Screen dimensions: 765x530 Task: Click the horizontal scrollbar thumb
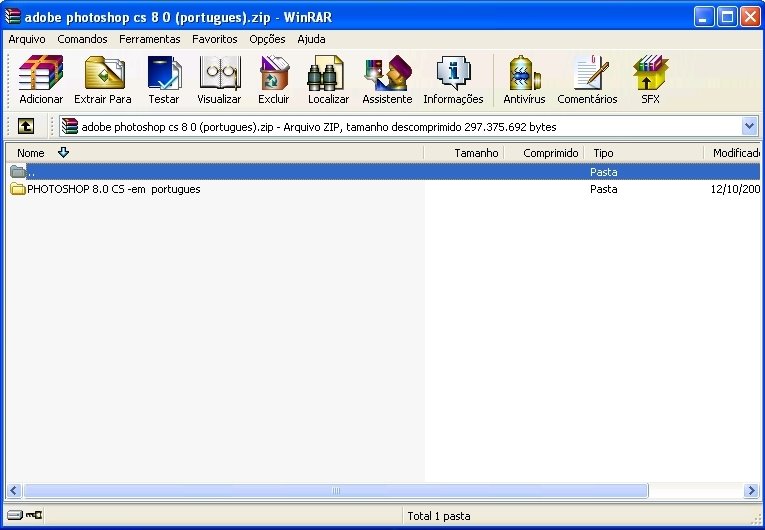[x=336, y=490]
